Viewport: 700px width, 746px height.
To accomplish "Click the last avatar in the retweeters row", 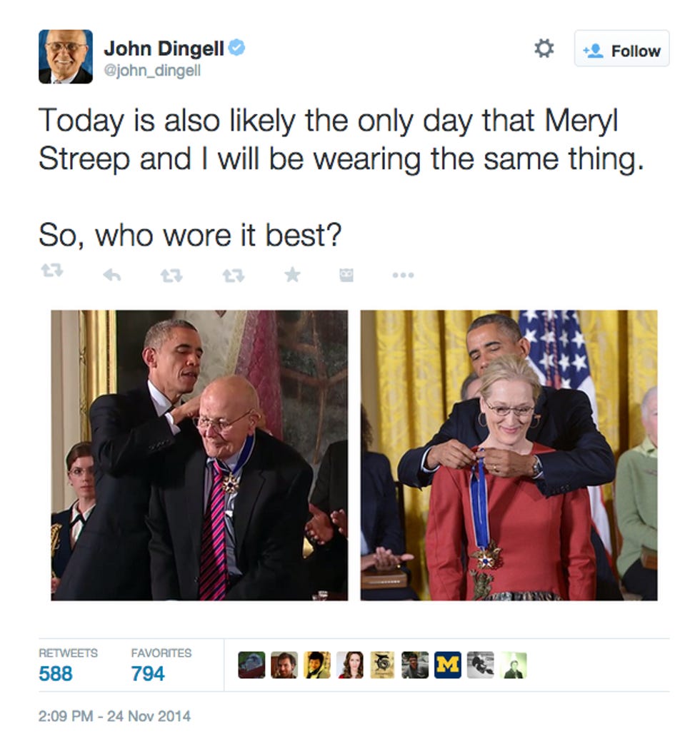I will click(513, 665).
